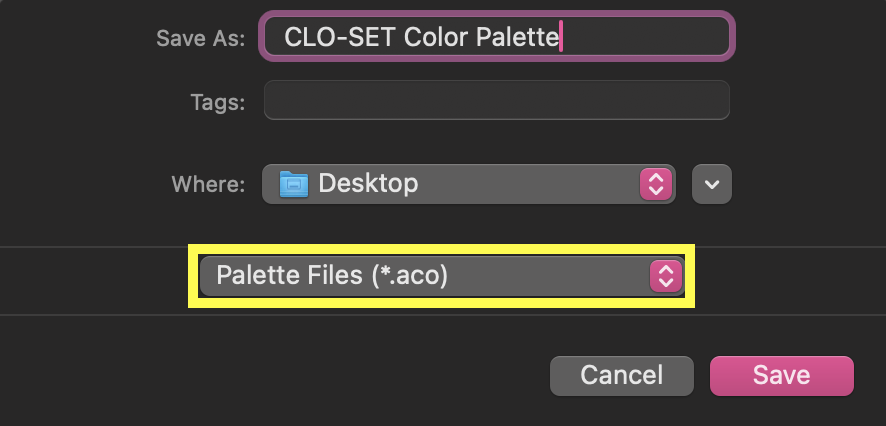Image resolution: width=886 pixels, height=426 pixels.
Task: Place the cursor after "Palette" in the filename
Action: pyautogui.click(x=560, y=37)
